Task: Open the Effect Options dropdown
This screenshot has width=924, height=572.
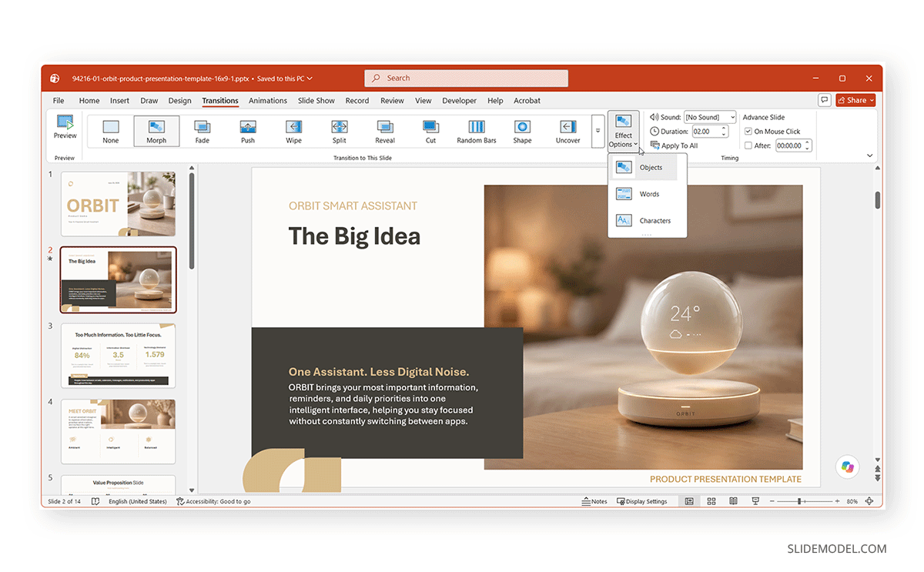Action: (623, 131)
